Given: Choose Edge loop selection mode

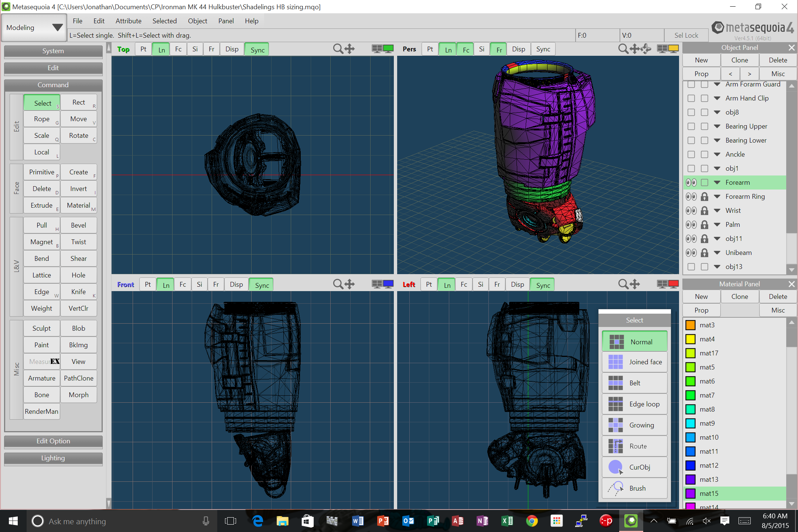Looking at the screenshot, I should [634, 404].
